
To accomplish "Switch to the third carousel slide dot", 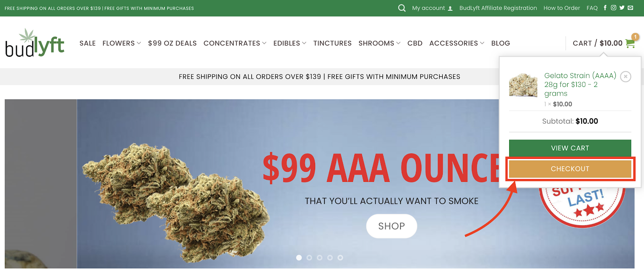I will pos(320,257).
